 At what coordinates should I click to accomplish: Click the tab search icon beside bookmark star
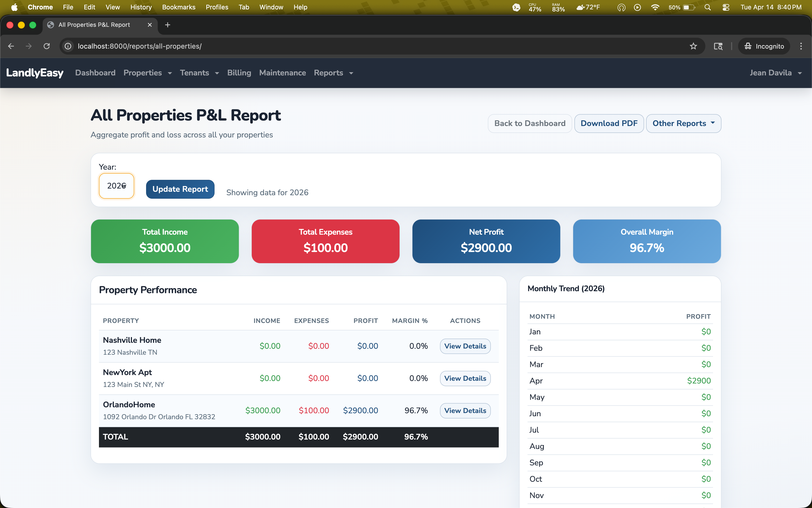pyautogui.click(x=718, y=46)
